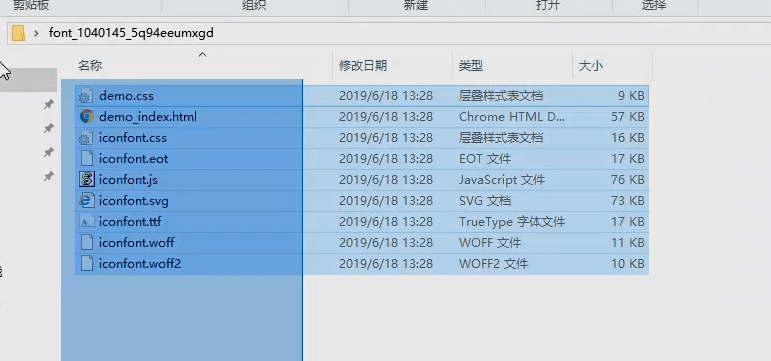
Task: Sort files by 大小 column header
Action: pos(591,65)
